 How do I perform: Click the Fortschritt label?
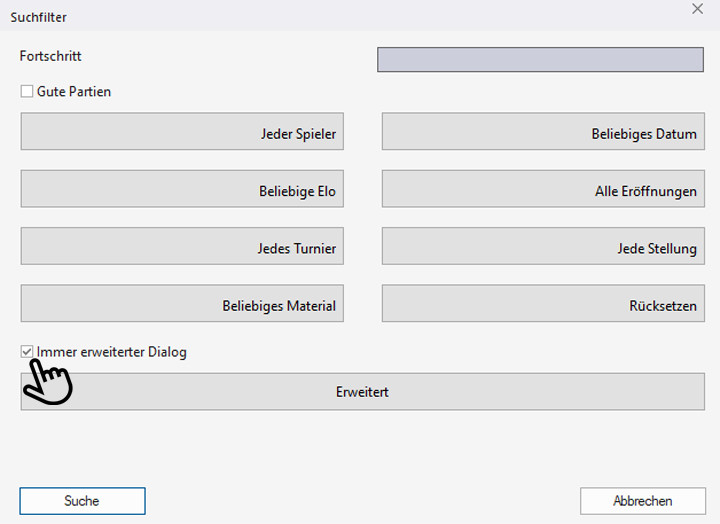(50, 57)
